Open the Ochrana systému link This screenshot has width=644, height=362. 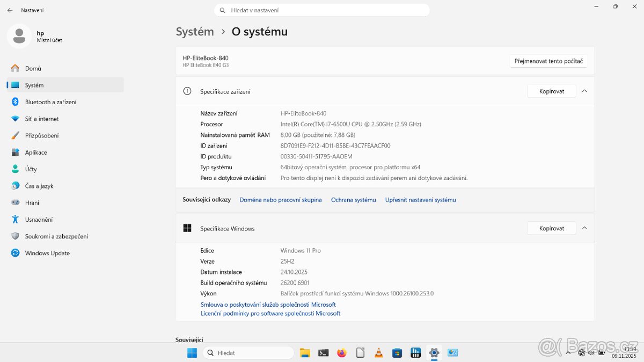pyautogui.click(x=353, y=199)
